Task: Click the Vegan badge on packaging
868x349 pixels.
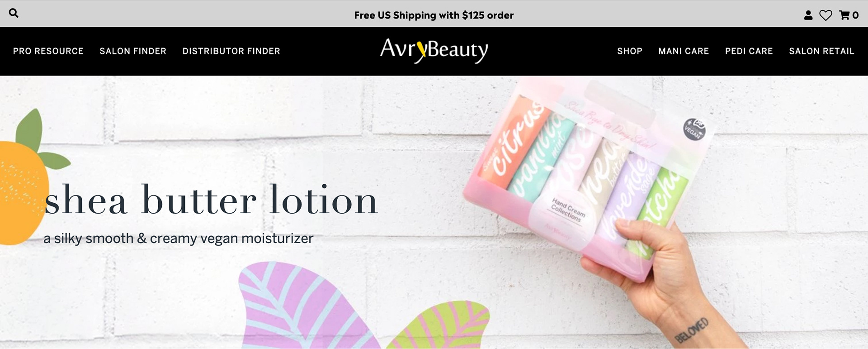Action: [694, 129]
